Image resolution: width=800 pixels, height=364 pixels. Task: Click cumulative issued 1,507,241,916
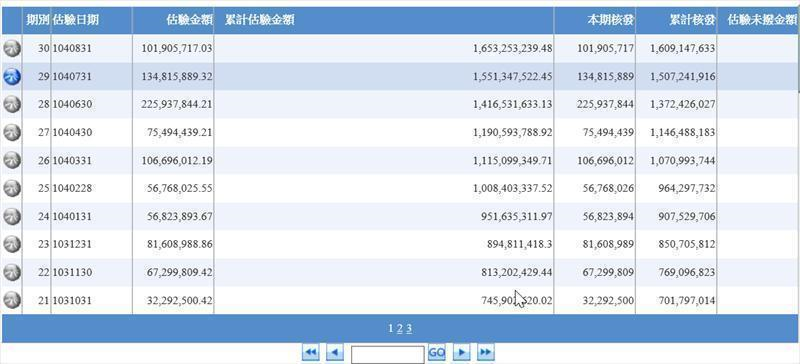pos(683,77)
